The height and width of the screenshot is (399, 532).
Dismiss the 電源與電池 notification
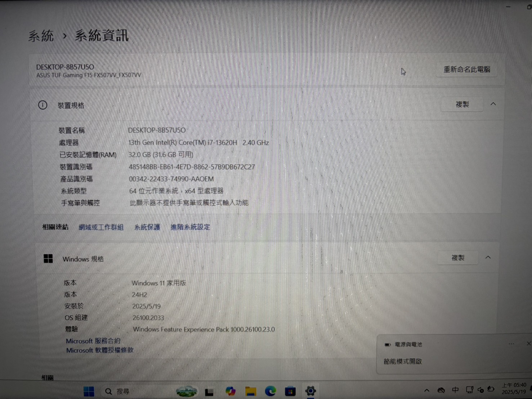tap(528, 344)
